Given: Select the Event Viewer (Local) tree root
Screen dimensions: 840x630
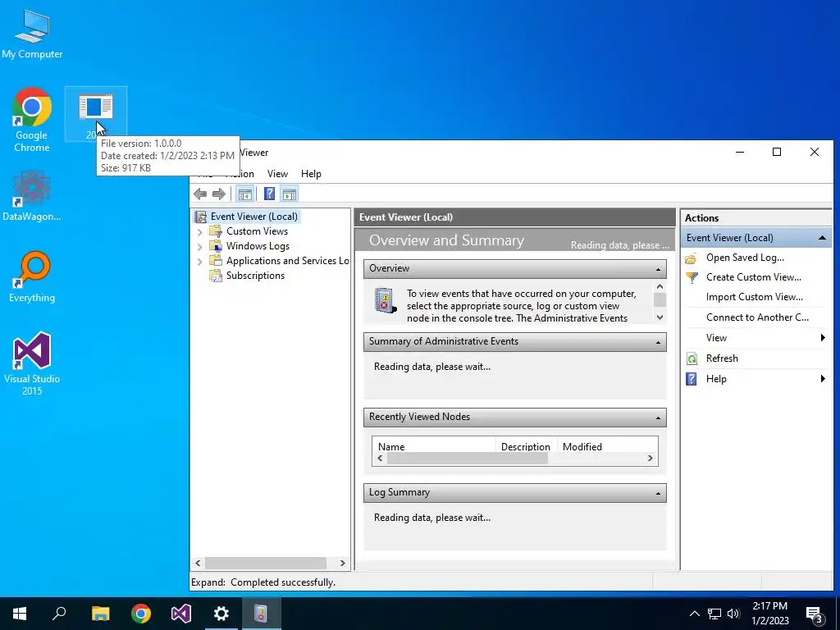Looking at the screenshot, I should [246, 217].
